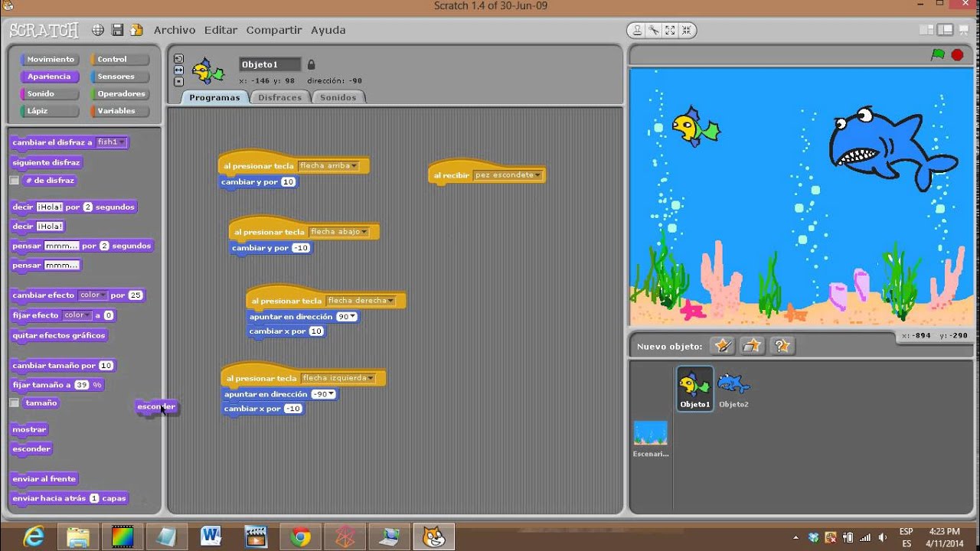Open the 'flecha izquierda' key dropdown
This screenshot has width=980, height=551.
click(338, 378)
